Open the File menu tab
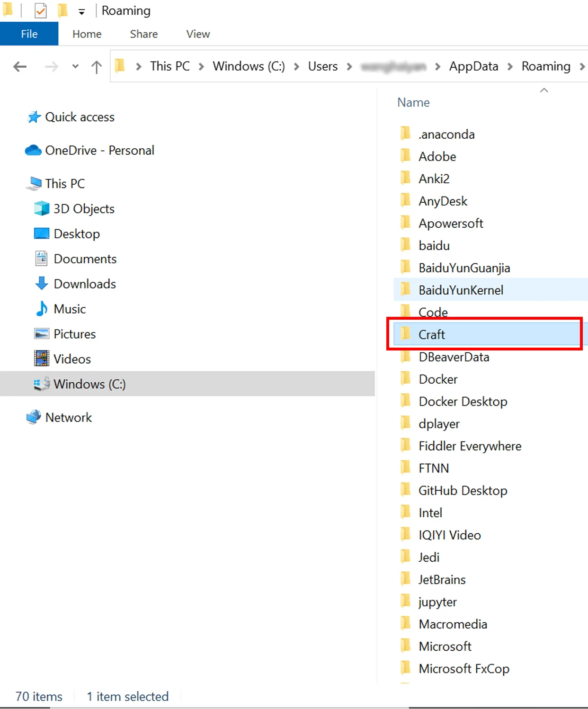 click(x=29, y=34)
